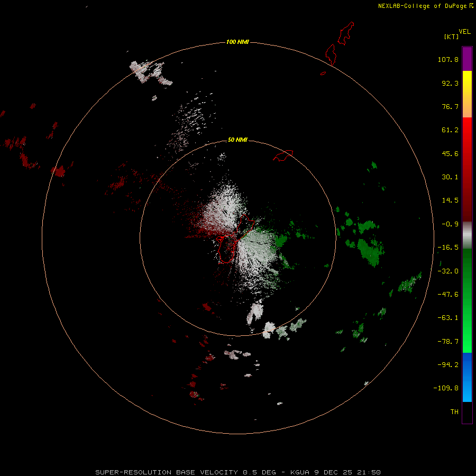
Task: Pick the purple segment of velocity color bar
Action: tap(467, 59)
